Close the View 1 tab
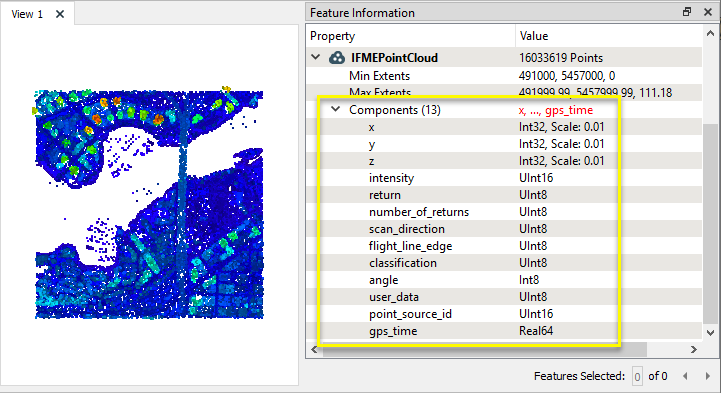Screen dimensions: 721x393 pyautogui.click(x=60, y=14)
